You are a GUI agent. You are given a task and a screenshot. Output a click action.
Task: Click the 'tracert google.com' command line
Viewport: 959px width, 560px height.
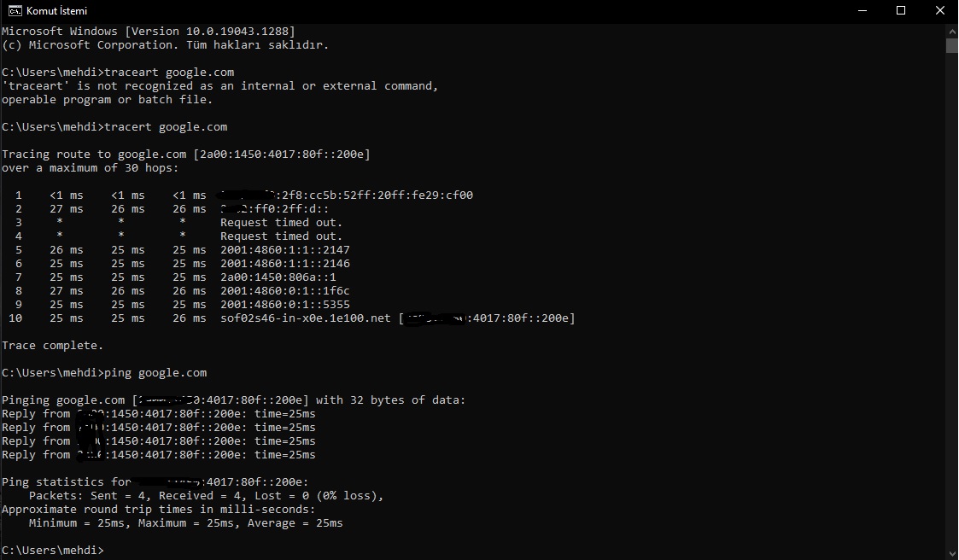pyautogui.click(x=114, y=127)
